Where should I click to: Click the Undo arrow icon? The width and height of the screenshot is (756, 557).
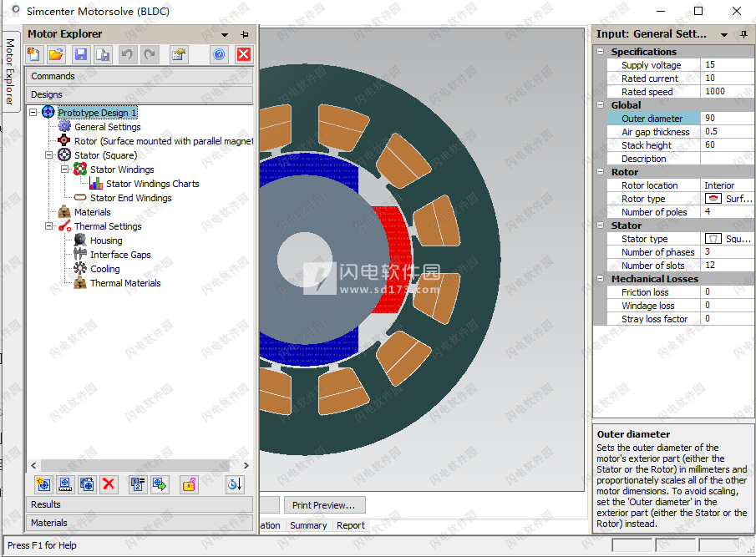127,54
